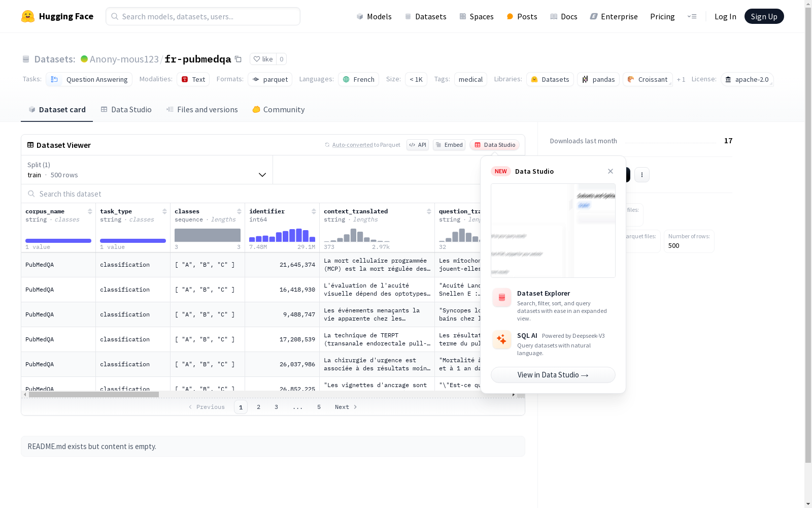Open the API button

tap(418, 145)
